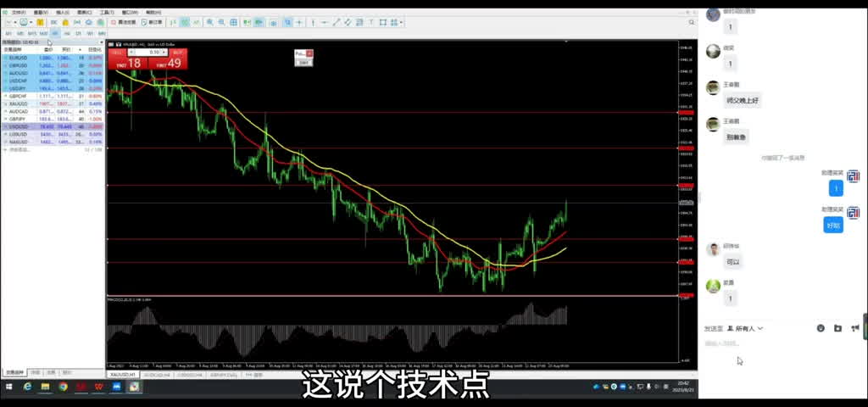Viewport: 868px width, 407px height.
Task: Switch chart to H4 timeframe
Action: (x=67, y=33)
